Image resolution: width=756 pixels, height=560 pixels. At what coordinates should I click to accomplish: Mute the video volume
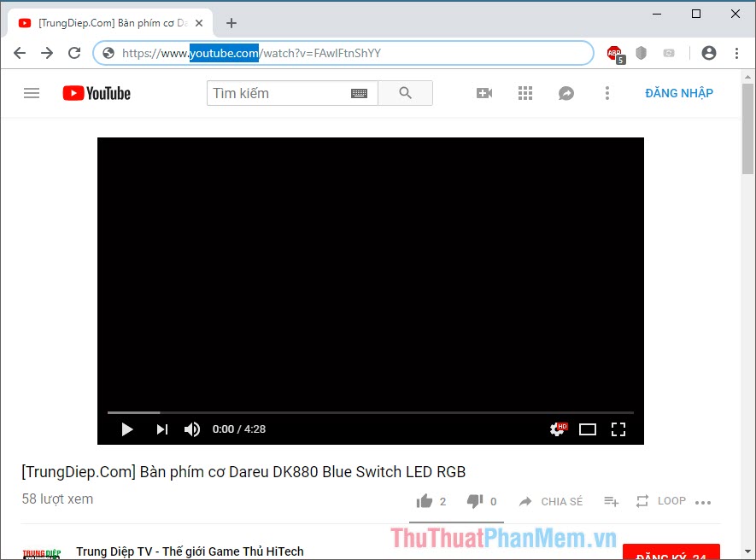click(191, 429)
